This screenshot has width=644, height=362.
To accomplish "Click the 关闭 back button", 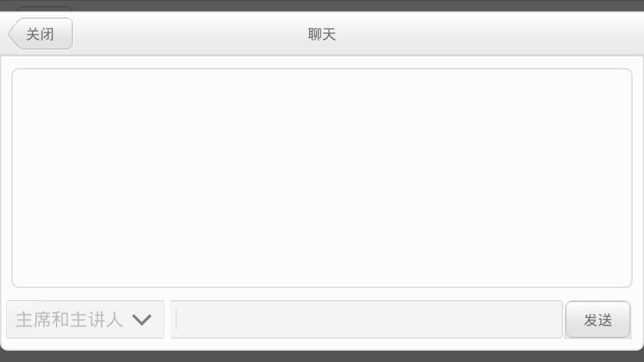I will pos(40,34).
